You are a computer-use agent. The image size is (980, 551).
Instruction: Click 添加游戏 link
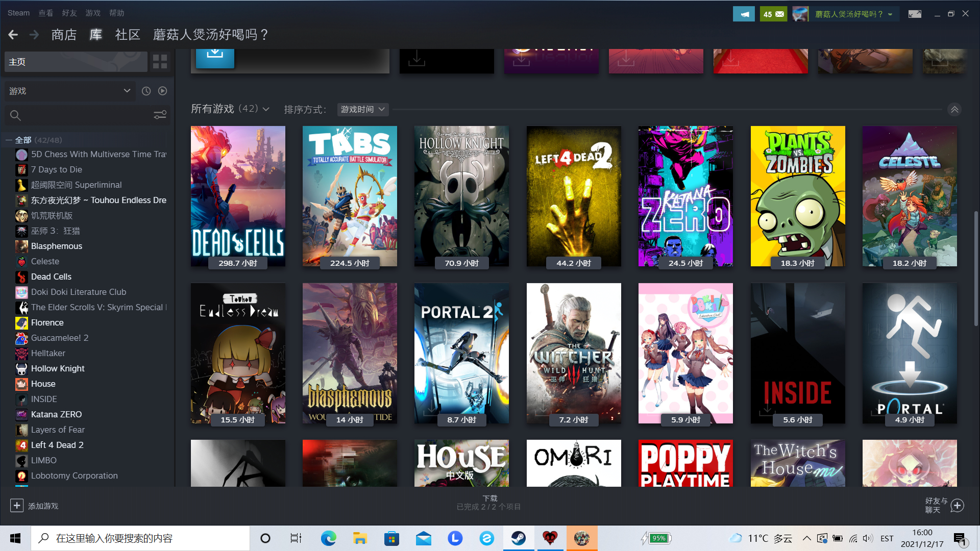click(43, 506)
